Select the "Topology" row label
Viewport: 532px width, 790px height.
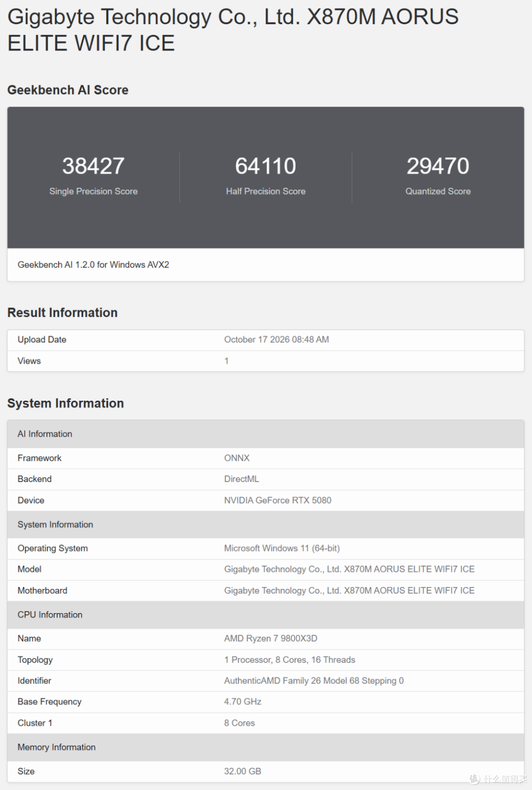click(x=35, y=659)
